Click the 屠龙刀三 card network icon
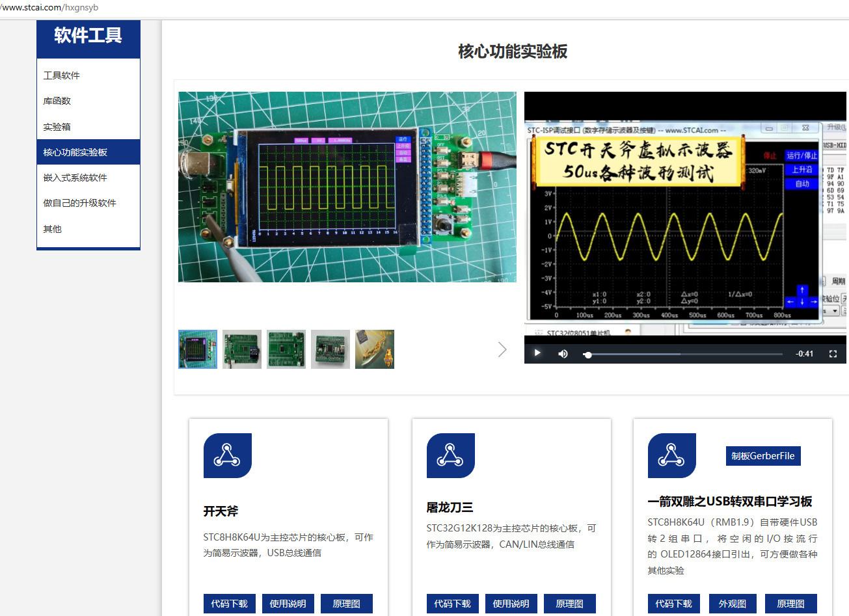The image size is (849, 616). (x=450, y=455)
